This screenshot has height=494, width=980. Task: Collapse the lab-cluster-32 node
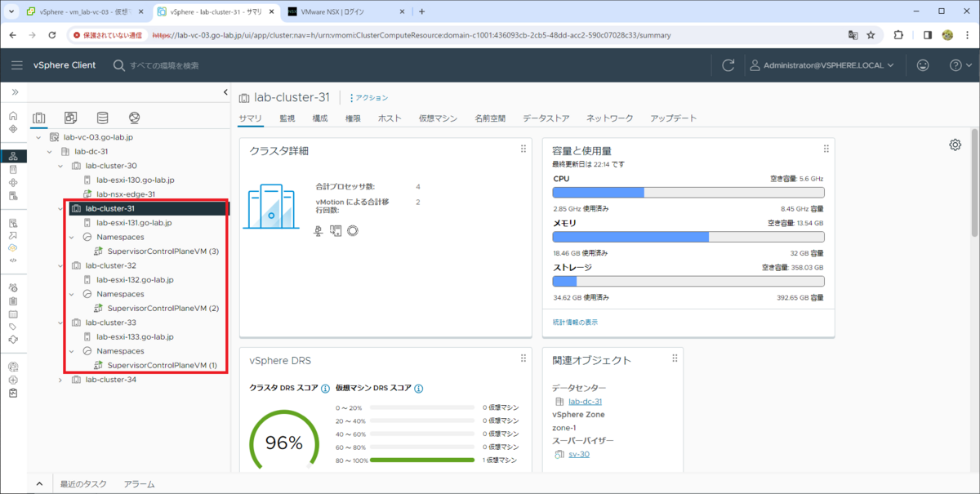tap(60, 265)
